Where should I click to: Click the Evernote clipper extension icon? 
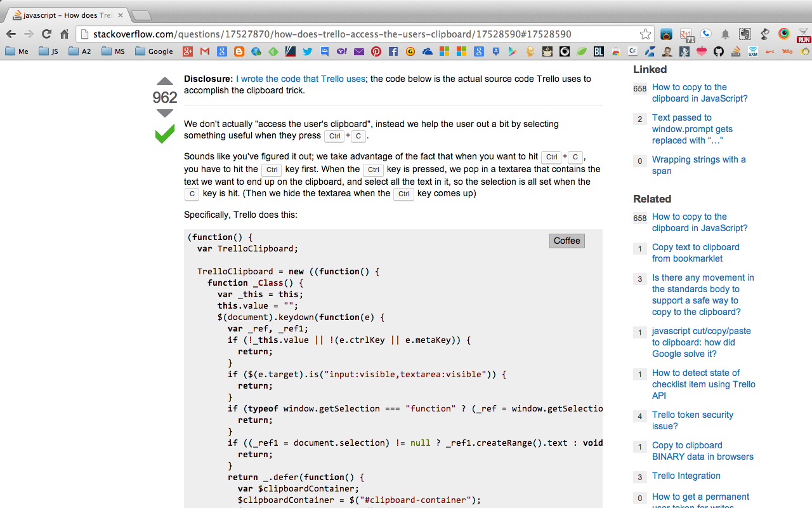745,34
